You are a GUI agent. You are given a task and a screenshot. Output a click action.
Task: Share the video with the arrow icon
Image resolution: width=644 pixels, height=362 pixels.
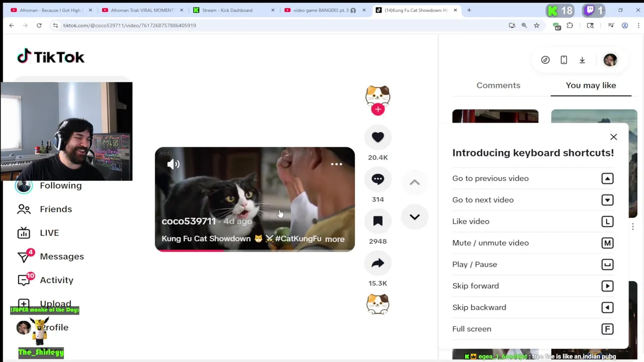pyautogui.click(x=378, y=263)
